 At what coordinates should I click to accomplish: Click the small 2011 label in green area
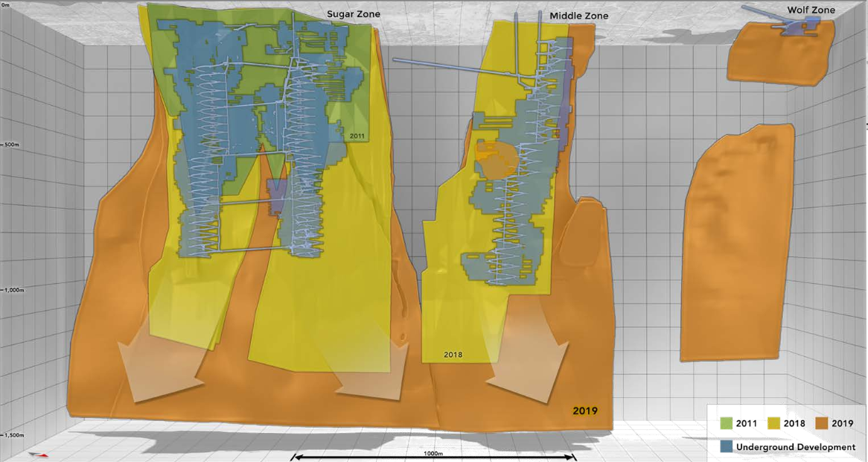tap(357, 136)
